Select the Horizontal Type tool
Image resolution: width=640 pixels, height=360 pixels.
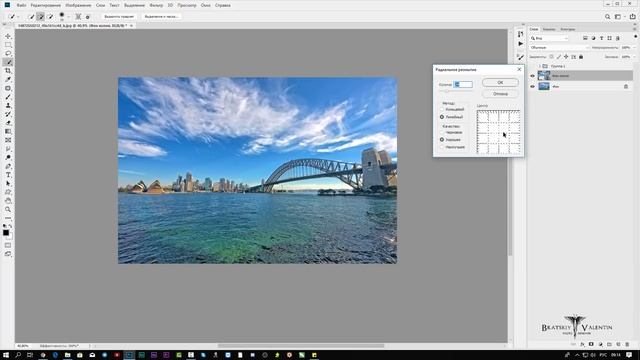click(x=8, y=175)
